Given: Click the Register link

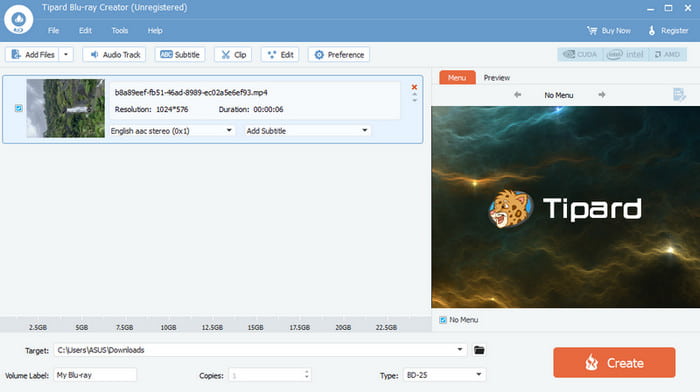Looking at the screenshot, I should pyautogui.click(x=668, y=30).
